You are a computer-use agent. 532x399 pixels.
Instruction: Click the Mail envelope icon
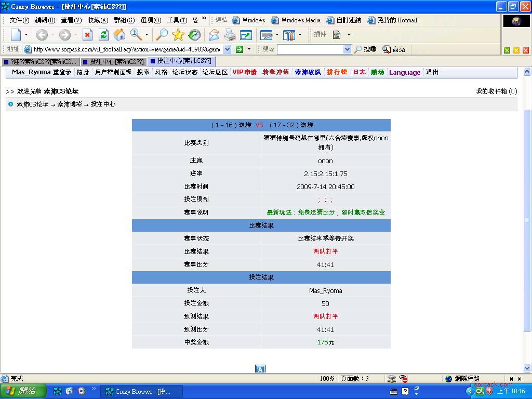(x=214, y=35)
